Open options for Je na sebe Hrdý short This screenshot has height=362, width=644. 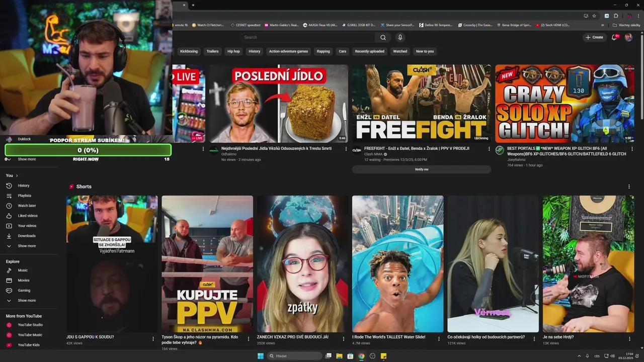tap(629, 339)
